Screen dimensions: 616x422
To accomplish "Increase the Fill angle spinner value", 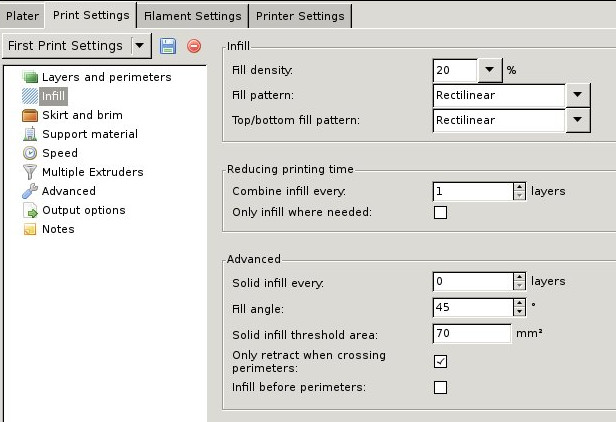I will point(519,303).
